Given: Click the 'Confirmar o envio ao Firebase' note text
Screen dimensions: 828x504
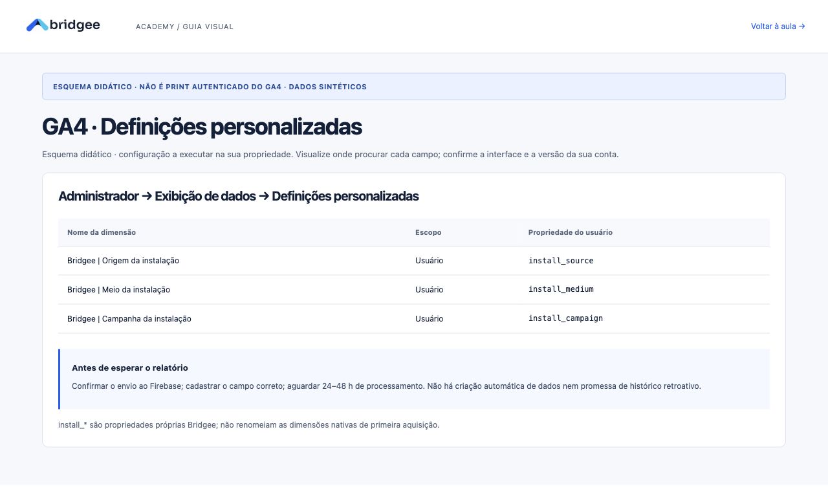Looking at the screenshot, I should [386, 386].
